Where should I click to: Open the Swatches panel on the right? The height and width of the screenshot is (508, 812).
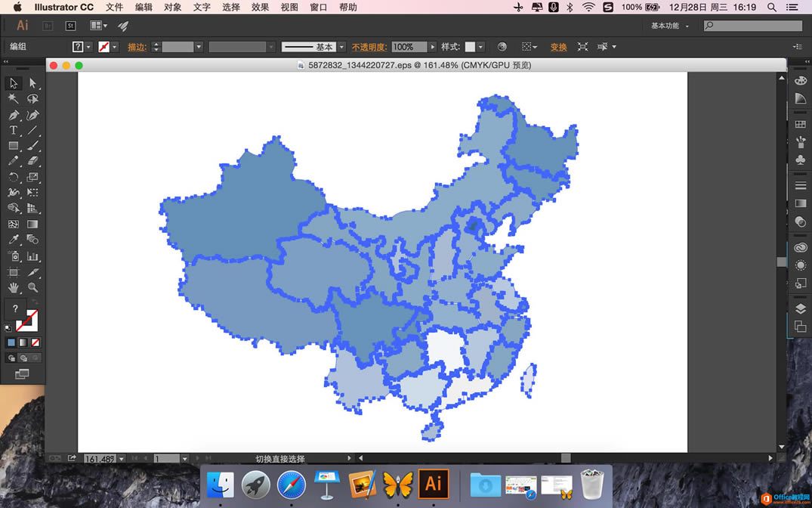[801, 123]
